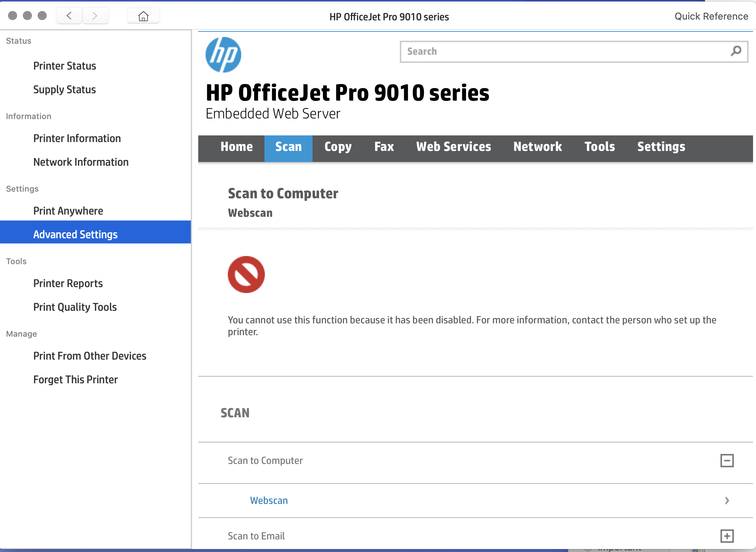Viewport: 756px width, 552px height.
Task: Click the back navigation arrow
Action: point(69,16)
